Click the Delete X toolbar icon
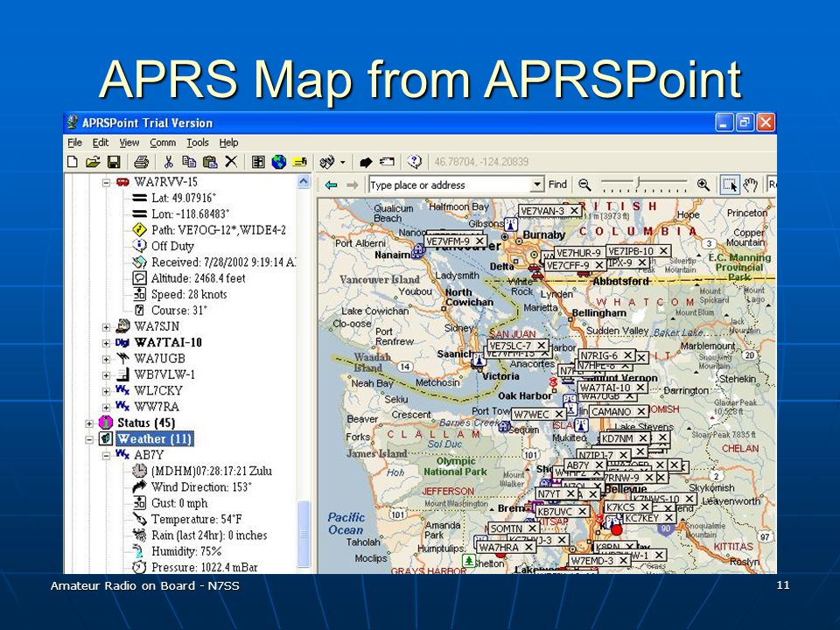The width and height of the screenshot is (840, 630). pyautogui.click(x=231, y=162)
